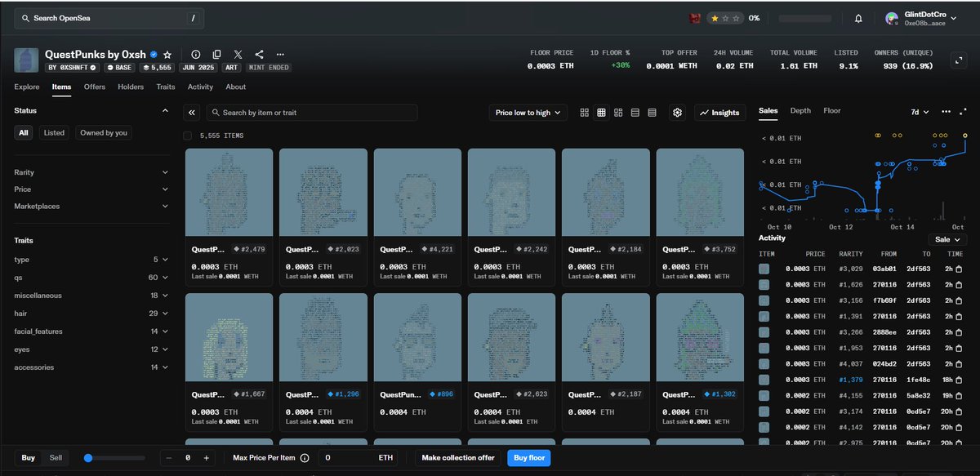Viewport: 980px width, 476px height.
Task: Open the Price low to high sort dropdown
Action: [x=528, y=113]
